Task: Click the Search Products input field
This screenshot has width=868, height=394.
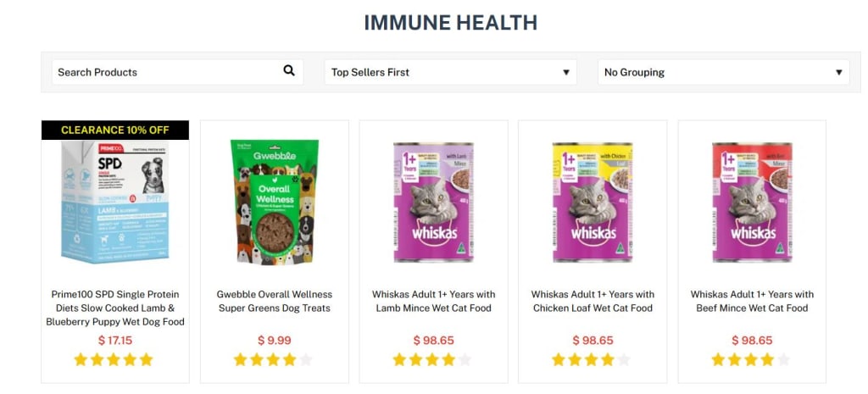Action: [x=178, y=72]
